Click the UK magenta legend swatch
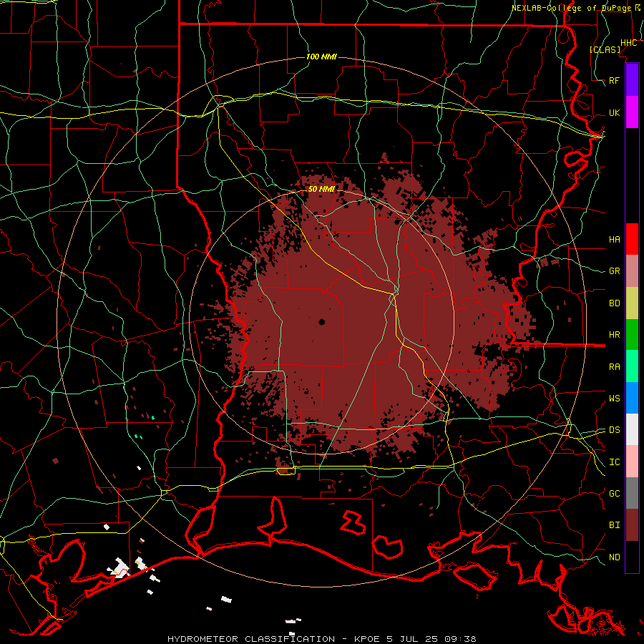 632,112
